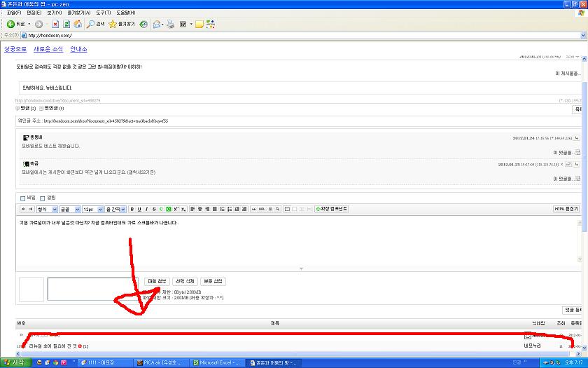Open the 줄 간격 line spacing dropdown

click(115, 209)
